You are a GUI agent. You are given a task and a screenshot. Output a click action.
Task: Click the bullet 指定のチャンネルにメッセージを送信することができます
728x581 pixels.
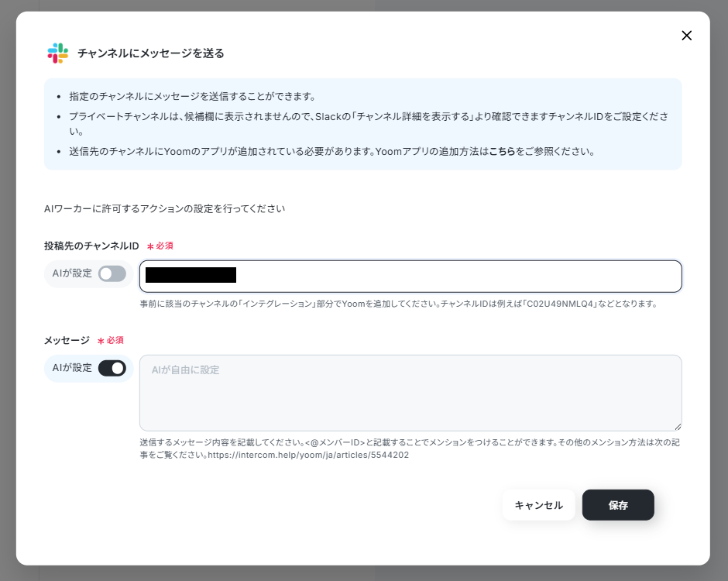[192, 97]
